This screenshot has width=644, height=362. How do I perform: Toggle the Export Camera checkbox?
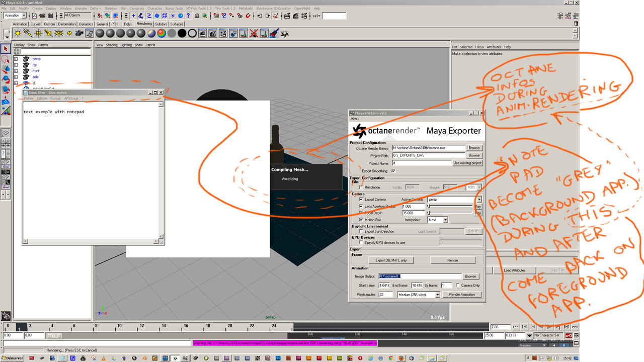(x=361, y=200)
